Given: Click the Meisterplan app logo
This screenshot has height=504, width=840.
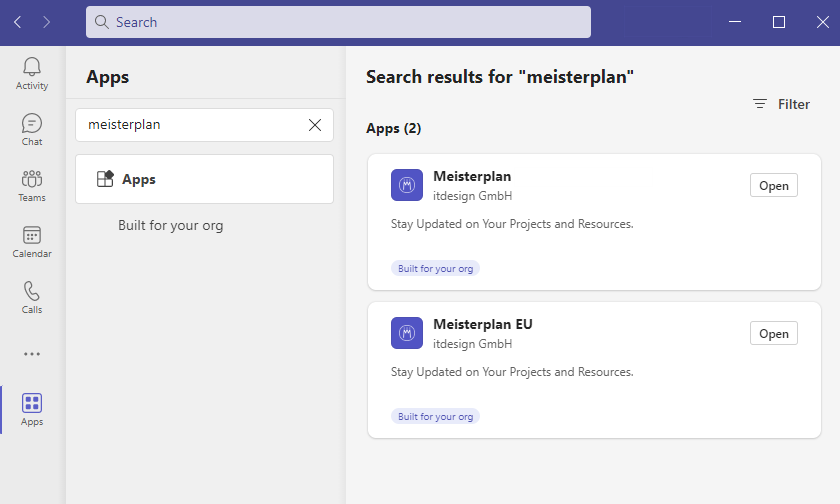Looking at the screenshot, I should click(407, 185).
